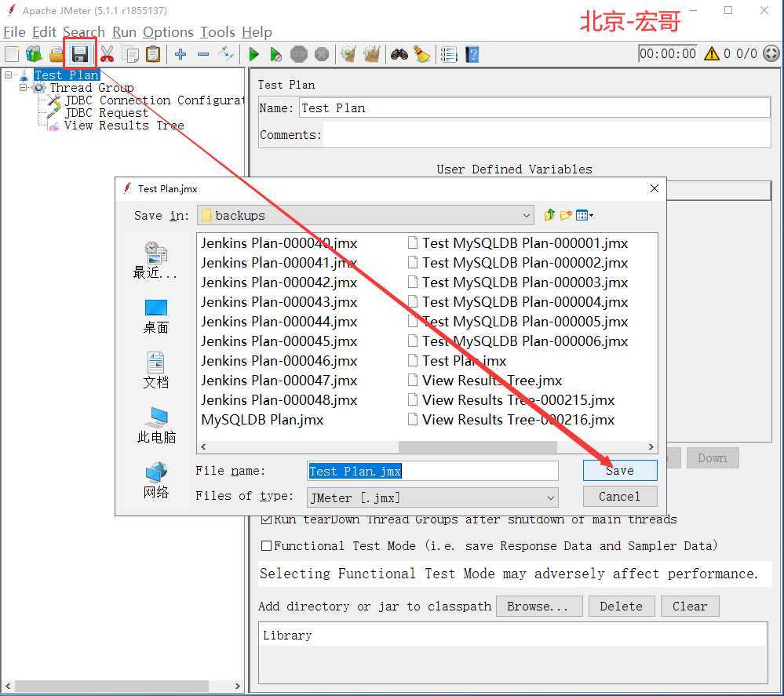This screenshot has height=696, width=784.
Task: Click the Down variables button
Action: pos(713,458)
